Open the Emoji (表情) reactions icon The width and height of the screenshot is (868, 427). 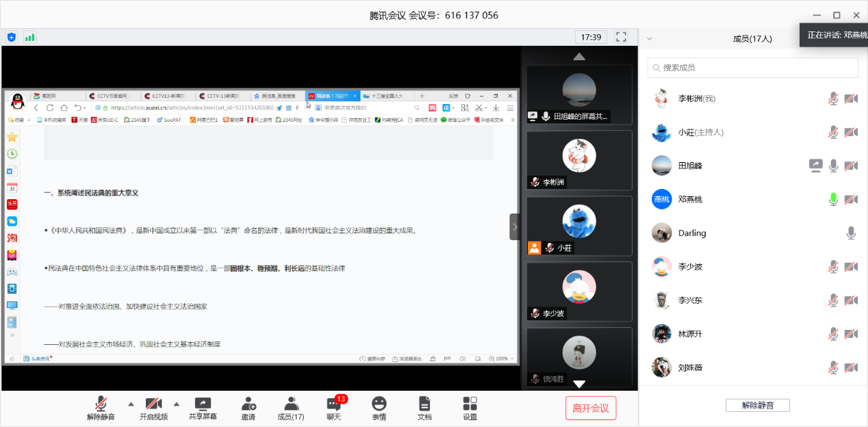[x=379, y=404]
